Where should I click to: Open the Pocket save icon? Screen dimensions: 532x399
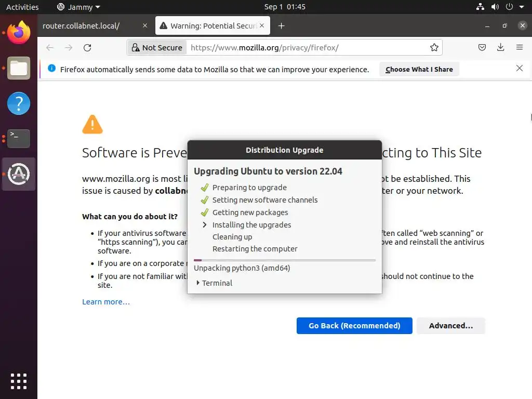[482, 47]
